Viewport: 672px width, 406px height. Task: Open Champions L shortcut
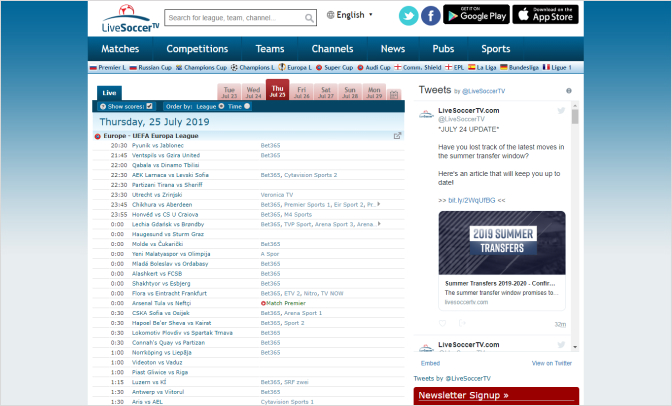253,68
